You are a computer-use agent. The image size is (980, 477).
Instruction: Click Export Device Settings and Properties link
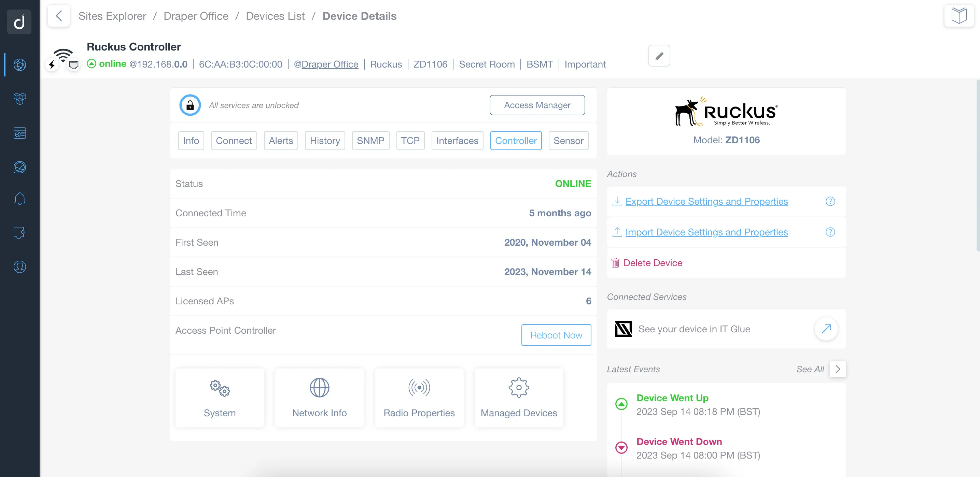pyautogui.click(x=706, y=201)
